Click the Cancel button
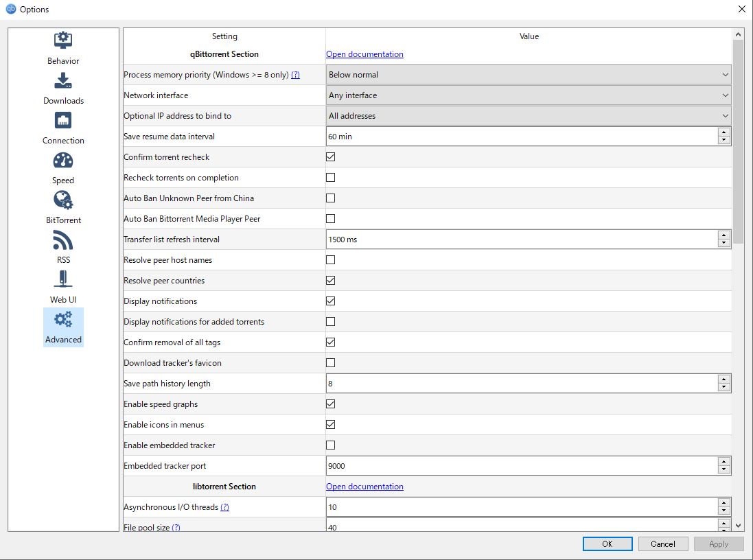Screen dimensions: 753x560 662,544
